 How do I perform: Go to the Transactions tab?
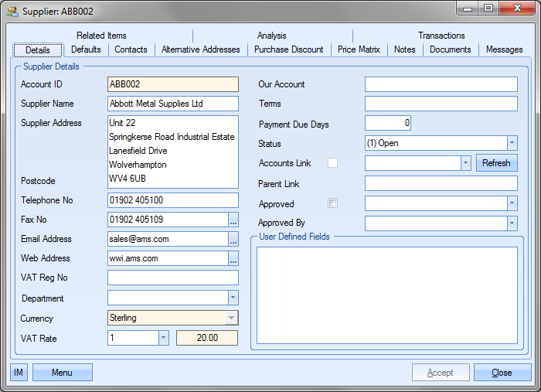tap(441, 36)
